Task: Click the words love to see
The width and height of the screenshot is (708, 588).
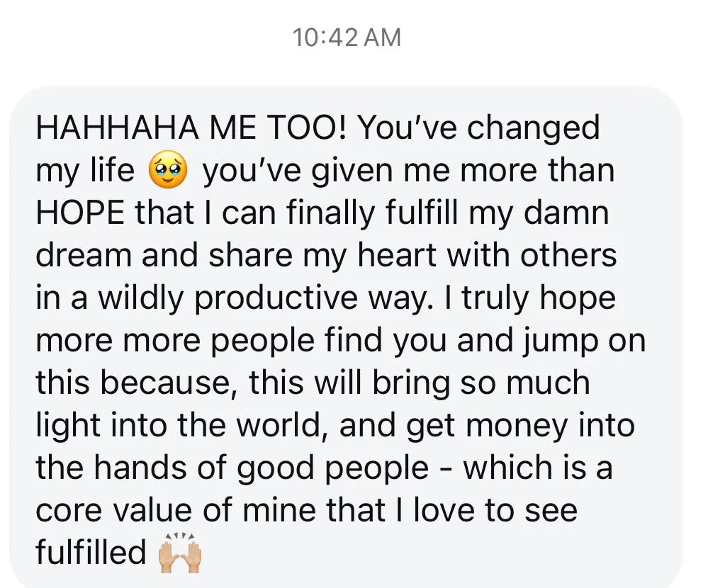Action: coord(495,510)
